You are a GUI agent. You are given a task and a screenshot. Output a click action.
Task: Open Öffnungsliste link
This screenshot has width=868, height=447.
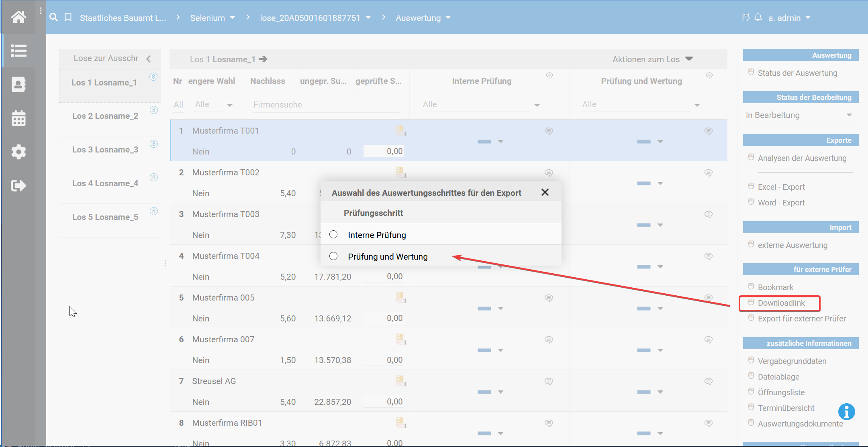[781, 392]
